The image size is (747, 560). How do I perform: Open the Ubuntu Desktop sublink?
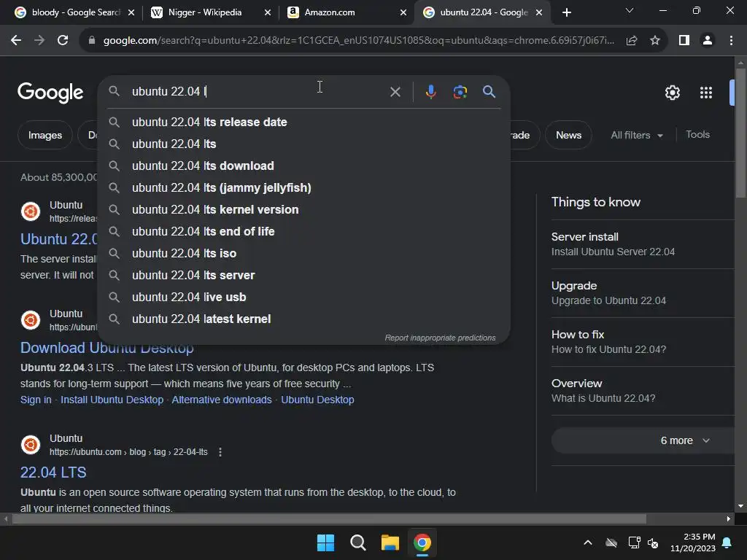coord(317,400)
